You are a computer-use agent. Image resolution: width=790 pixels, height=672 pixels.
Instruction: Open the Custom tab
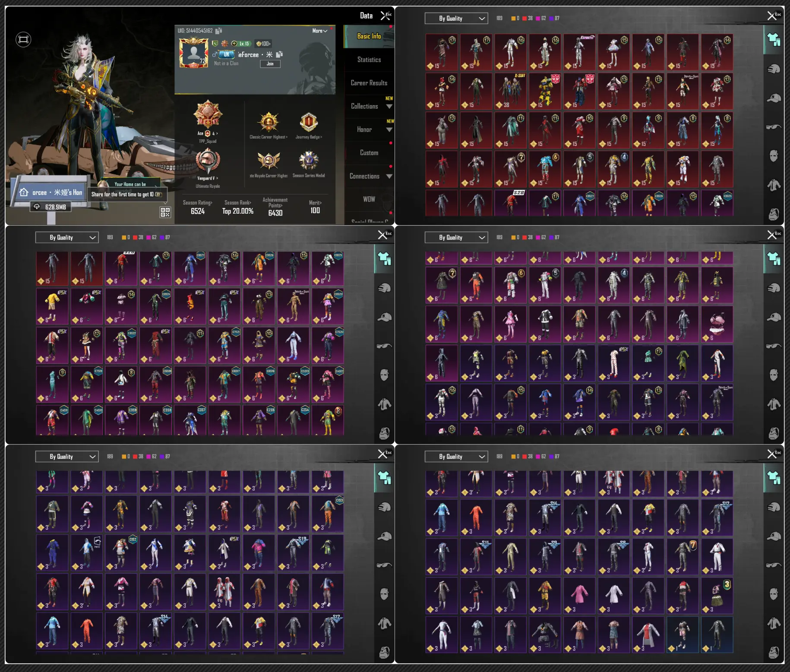pos(370,153)
